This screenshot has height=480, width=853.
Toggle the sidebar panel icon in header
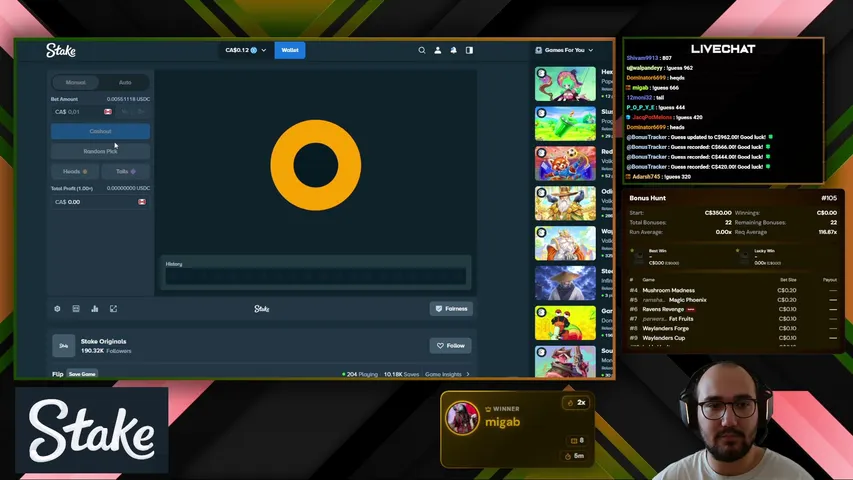pos(469,50)
